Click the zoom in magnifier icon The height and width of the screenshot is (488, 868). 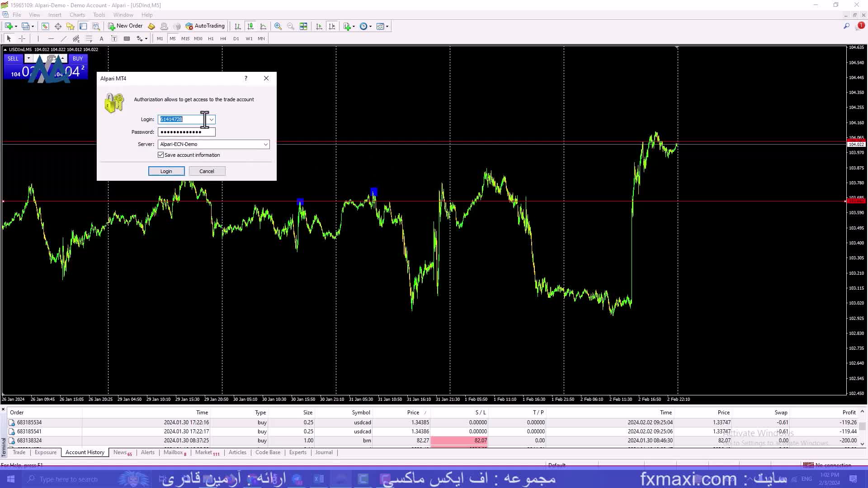[x=278, y=26]
